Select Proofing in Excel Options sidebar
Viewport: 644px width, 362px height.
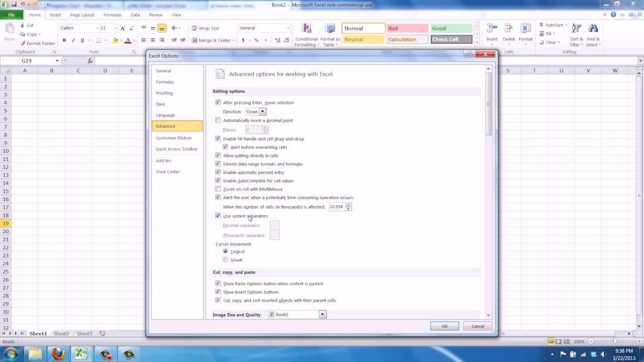coord(177,93)
